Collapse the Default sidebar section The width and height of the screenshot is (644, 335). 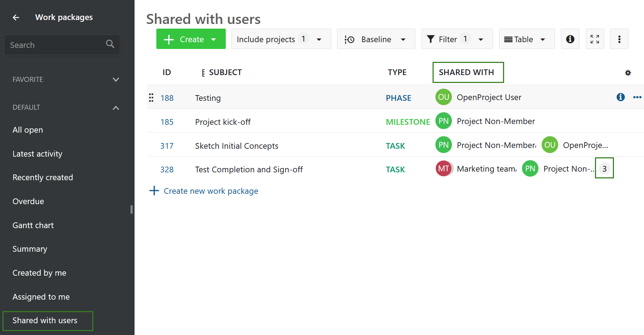116,108
